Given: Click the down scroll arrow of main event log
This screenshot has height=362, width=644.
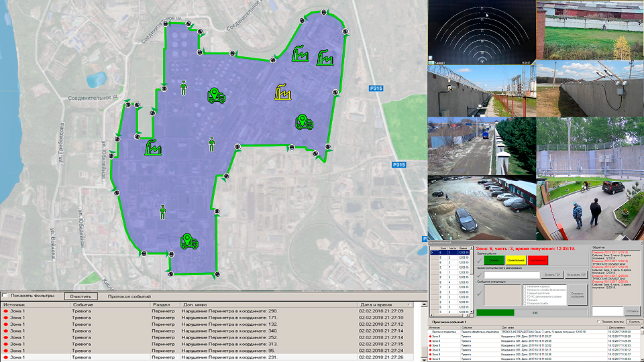Looking at the screenshot, I should tap(425, 359).
